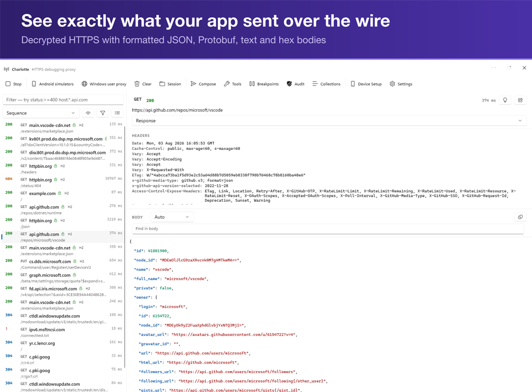The width and height of the screenshot is (532, 392).
Task: Click the "owner" JSON key
Action: (x=142, y=297)
